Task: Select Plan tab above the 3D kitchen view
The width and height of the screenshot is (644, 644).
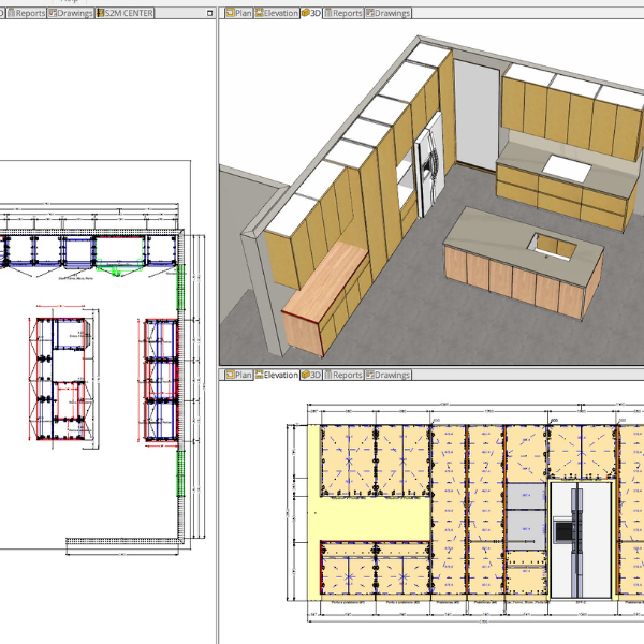Action: [238, 13]
